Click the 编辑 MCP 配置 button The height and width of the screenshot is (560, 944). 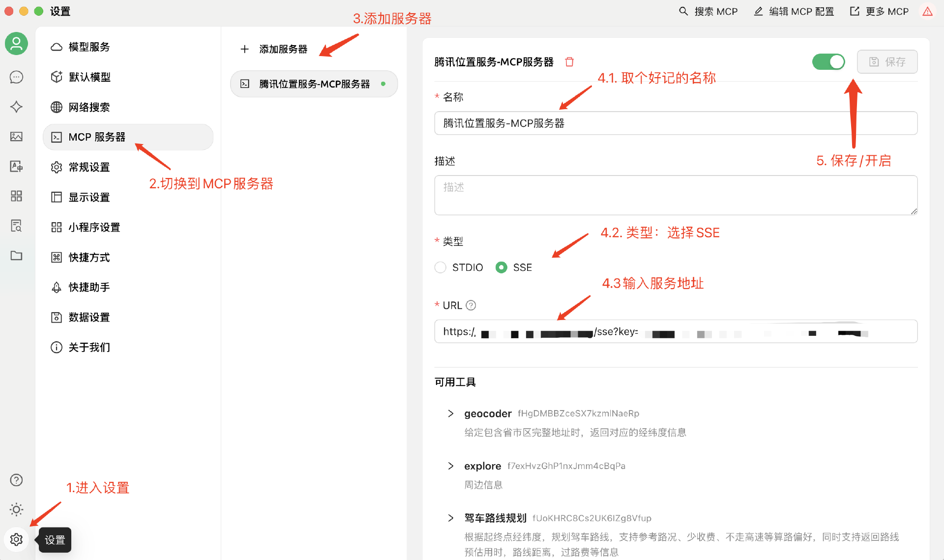pyautogui.click(x=794, y=11)
